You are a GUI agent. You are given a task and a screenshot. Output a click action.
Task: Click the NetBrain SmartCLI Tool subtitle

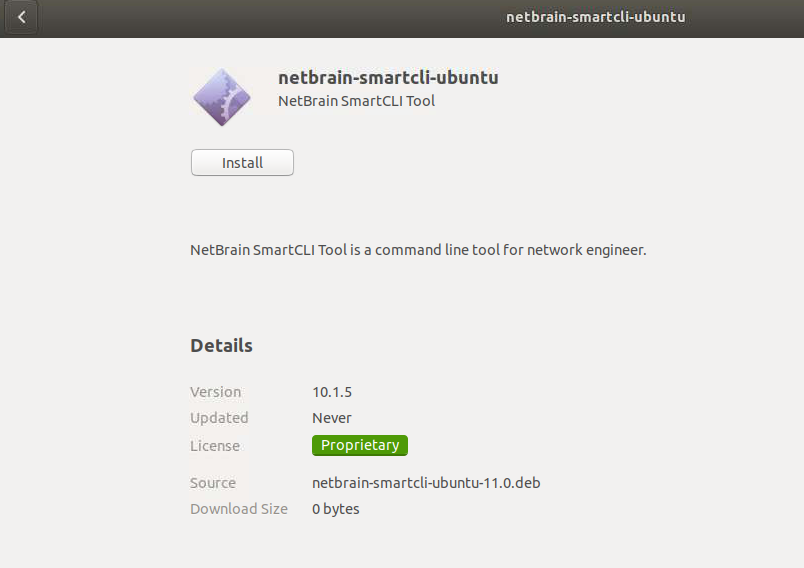[x=356, y=100]
